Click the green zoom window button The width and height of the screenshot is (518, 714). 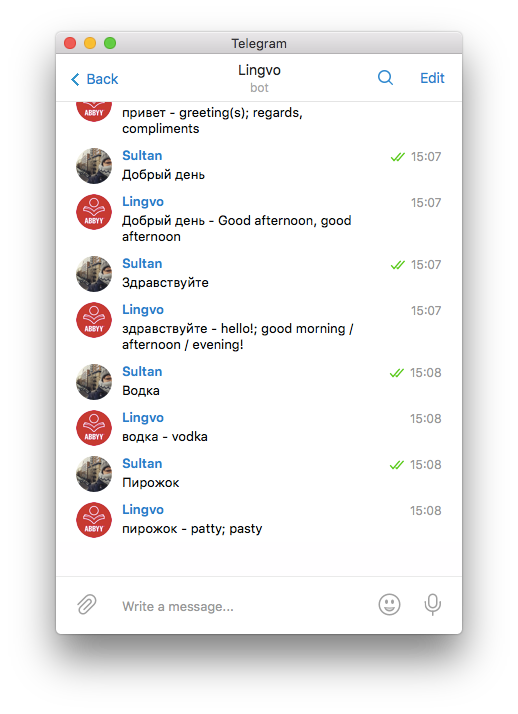pos(110,43)
